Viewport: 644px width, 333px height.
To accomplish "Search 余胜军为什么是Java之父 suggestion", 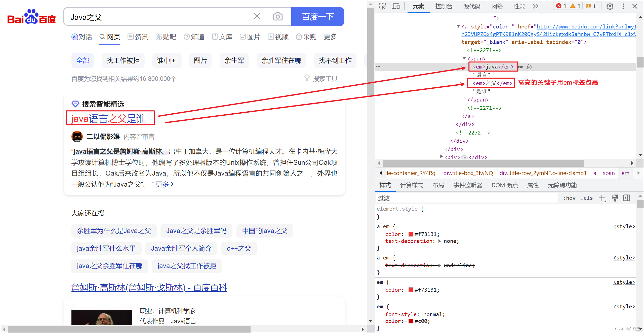I will point(114,231).
